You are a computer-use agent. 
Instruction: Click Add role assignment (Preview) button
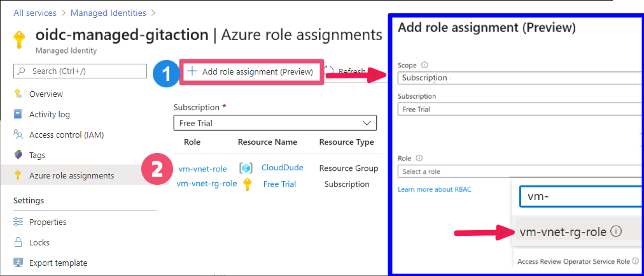(252, 71)
